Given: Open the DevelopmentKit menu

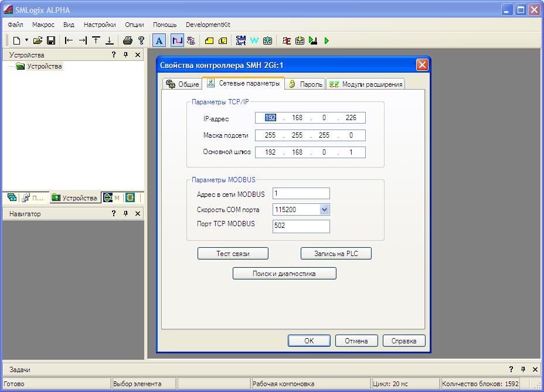Looking at the screenshot, I should pos(208,25).
